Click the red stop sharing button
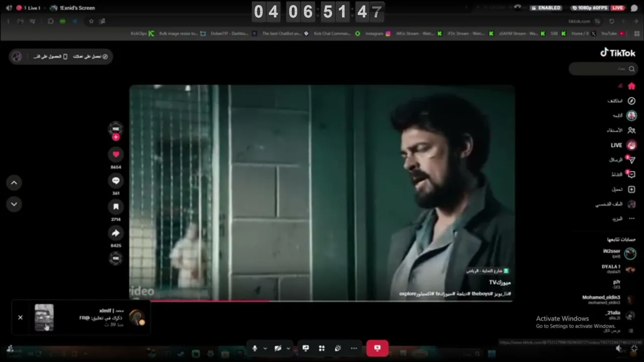This screenshot has height=362, width=644. pos(377,348)
